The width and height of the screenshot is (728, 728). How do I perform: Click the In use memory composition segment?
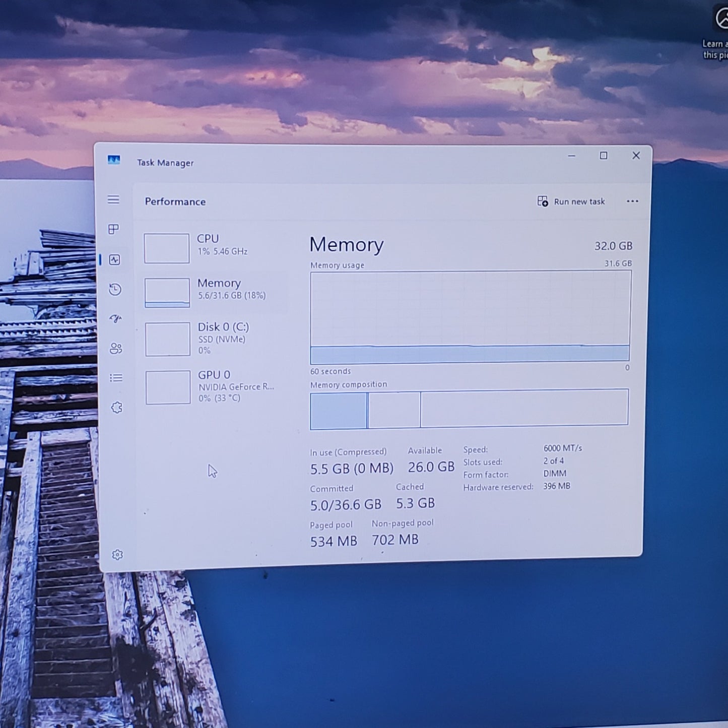pos(339,411)
